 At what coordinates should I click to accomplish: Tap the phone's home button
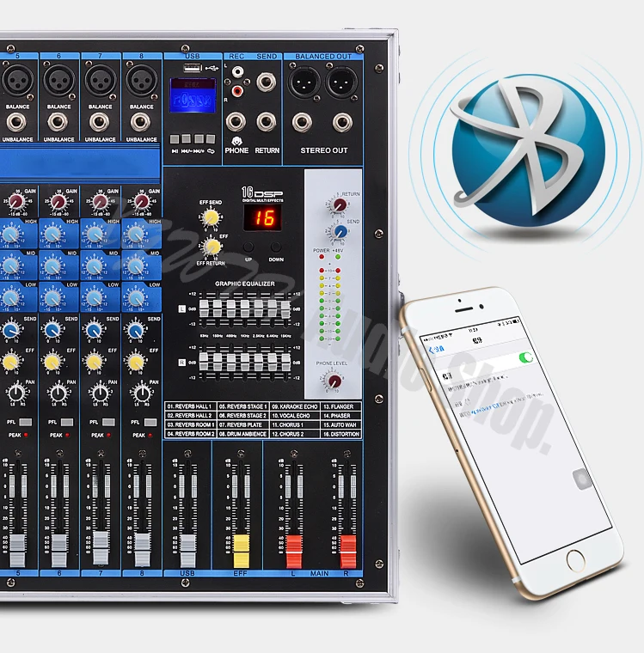(576, 561)
